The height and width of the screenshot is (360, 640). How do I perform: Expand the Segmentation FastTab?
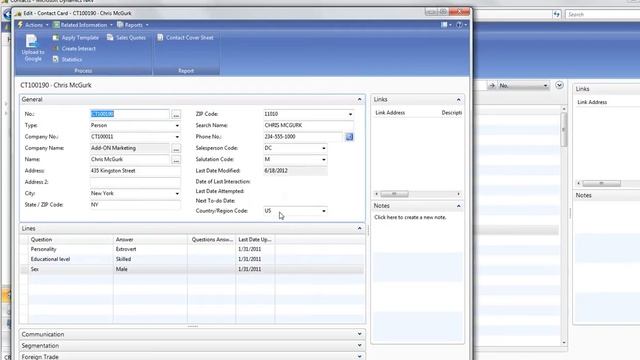click(359, 345)
